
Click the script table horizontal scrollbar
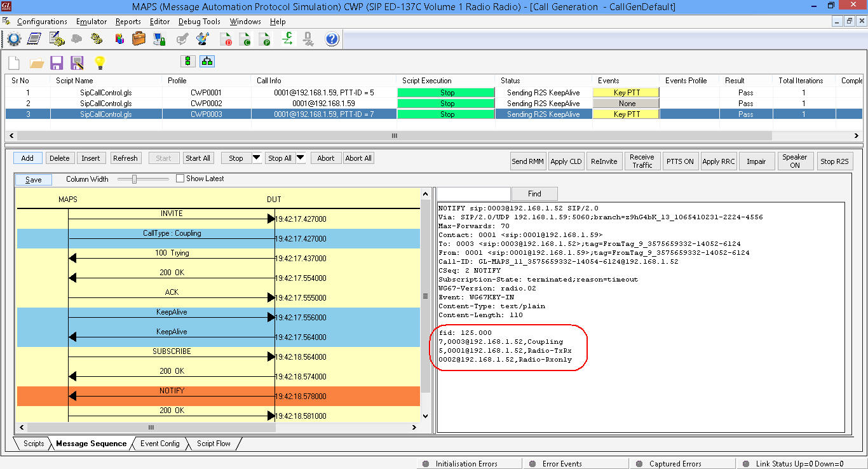tap(394, 136)
